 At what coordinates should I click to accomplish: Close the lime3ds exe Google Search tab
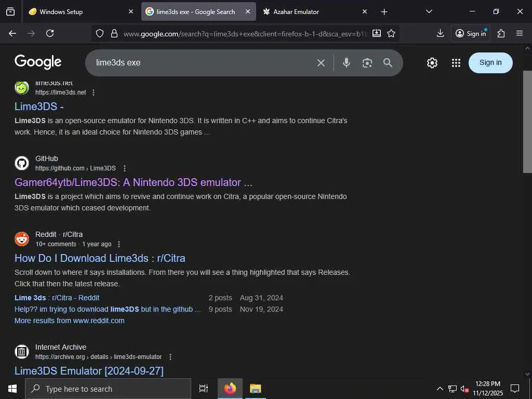pos(248,12)
